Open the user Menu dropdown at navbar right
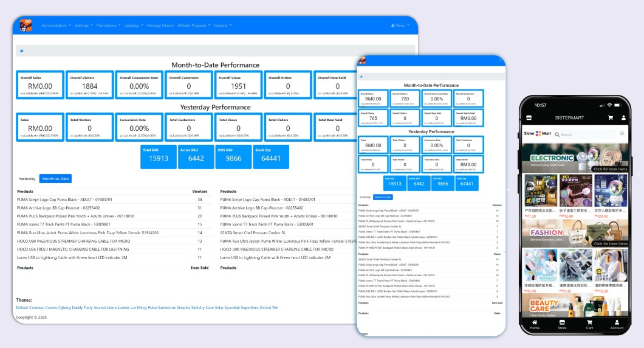This screenshot has height=348, width=644. tap(400, 26)
